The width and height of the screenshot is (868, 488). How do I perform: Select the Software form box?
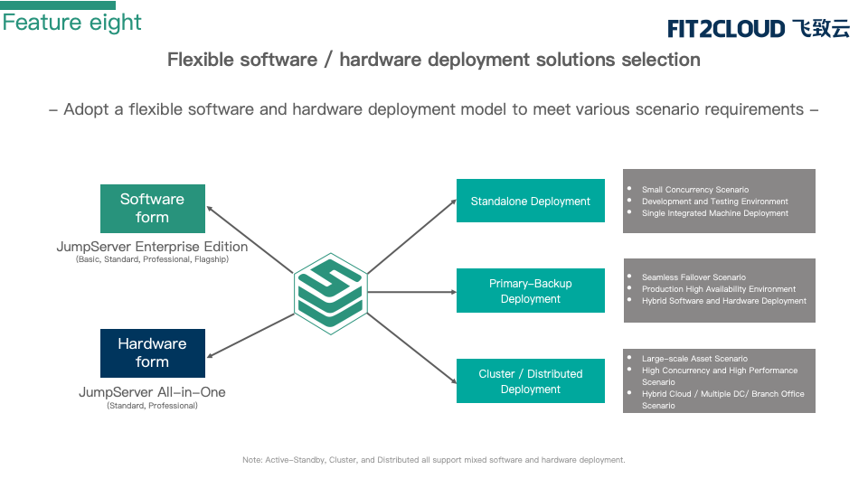click(x=152, y=209)
